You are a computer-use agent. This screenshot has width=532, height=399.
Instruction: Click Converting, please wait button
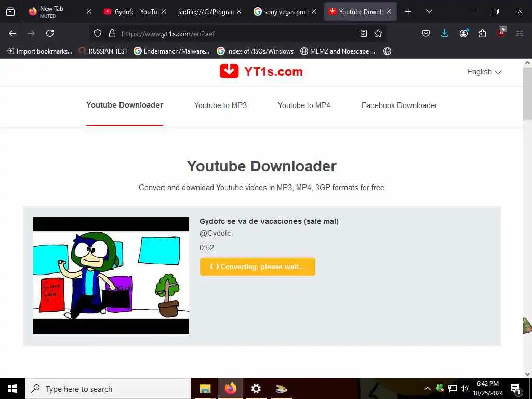[258, 267]
